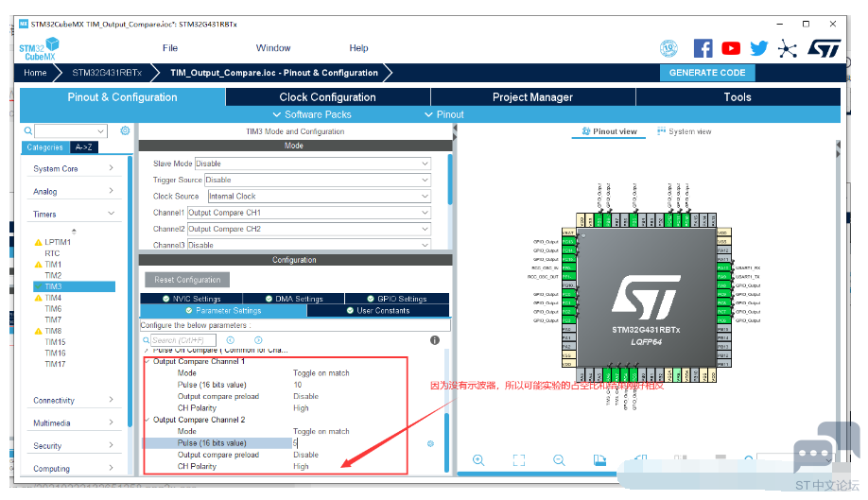The height and width of the screenshot is (500, 868).
Task: Click search magnifier in category panel
Action: tap(27, 131)
